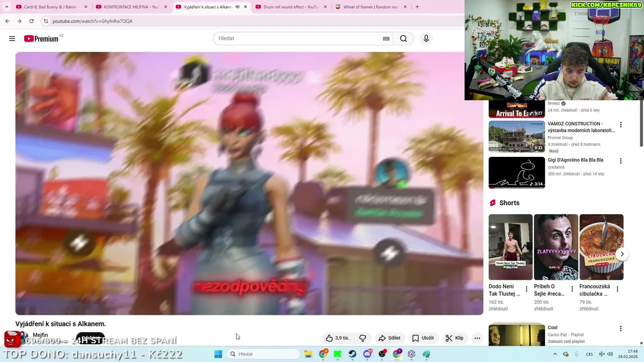Screen dimensions: 644x362
Task: Click the main video player
Action: point(249,184)
